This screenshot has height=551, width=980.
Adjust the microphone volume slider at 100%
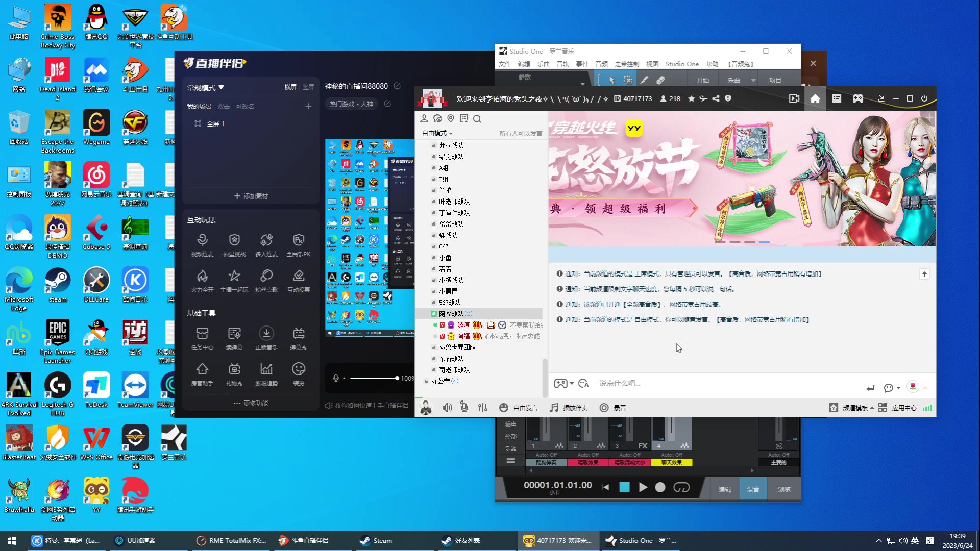click(x=397, y=378)
